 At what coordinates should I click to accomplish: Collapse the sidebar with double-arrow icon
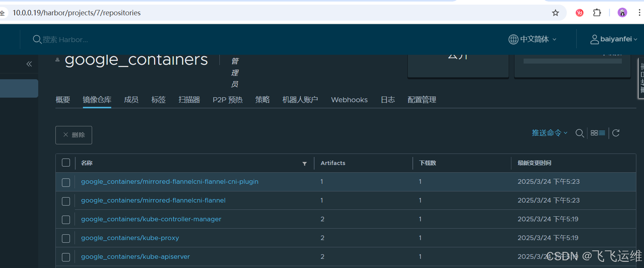[29, 64]
